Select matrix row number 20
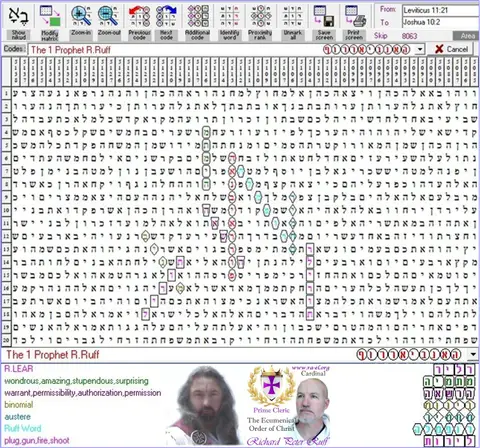 pyautogui.click(x=6, y=340)
